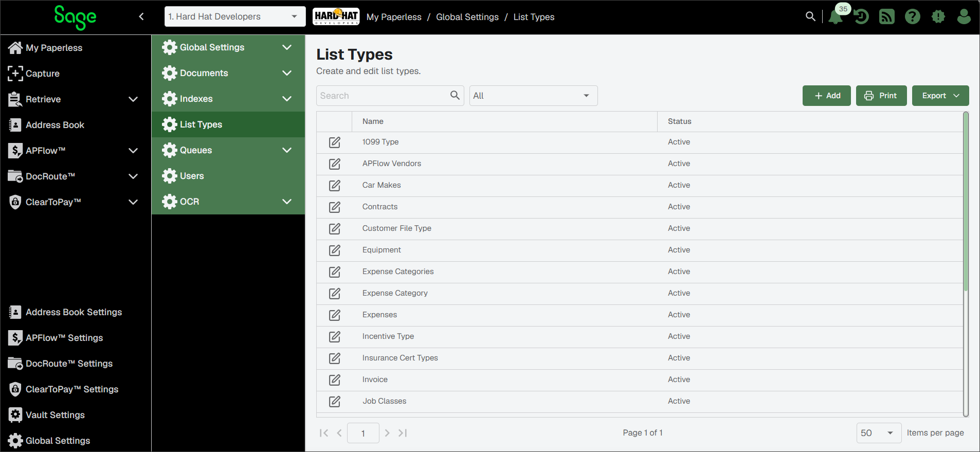This screenshot has height=452, width=980.
Task: Expand the Retrieve menu
Action: (x=133, y=99)
